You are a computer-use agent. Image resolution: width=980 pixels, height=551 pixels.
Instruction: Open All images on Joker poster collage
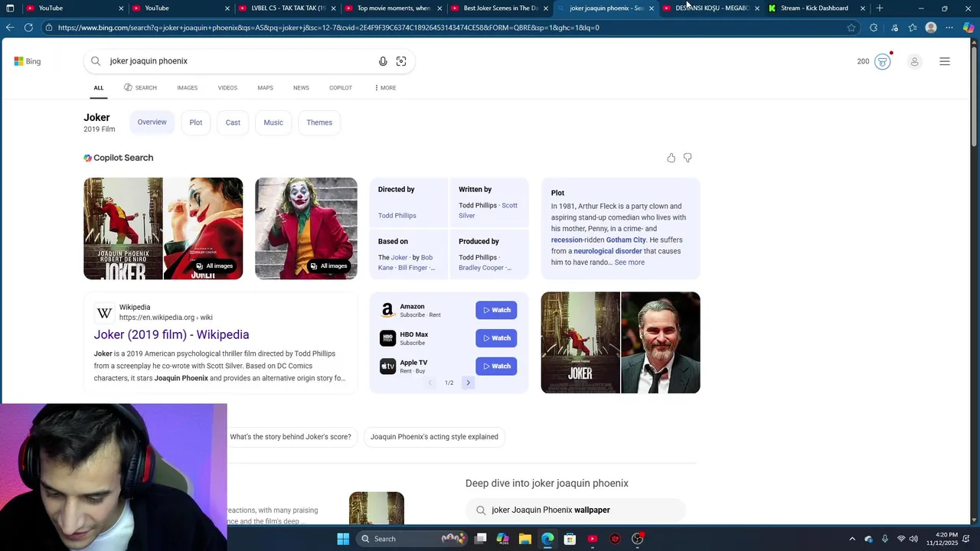(214, 266)
